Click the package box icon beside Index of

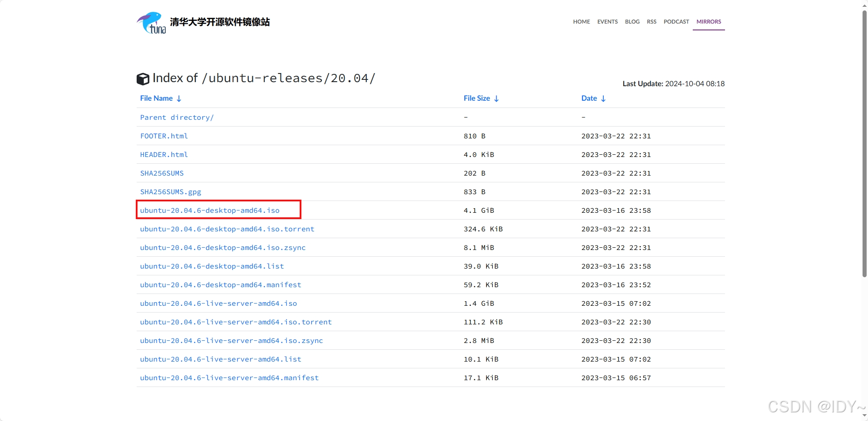point(143,79)
